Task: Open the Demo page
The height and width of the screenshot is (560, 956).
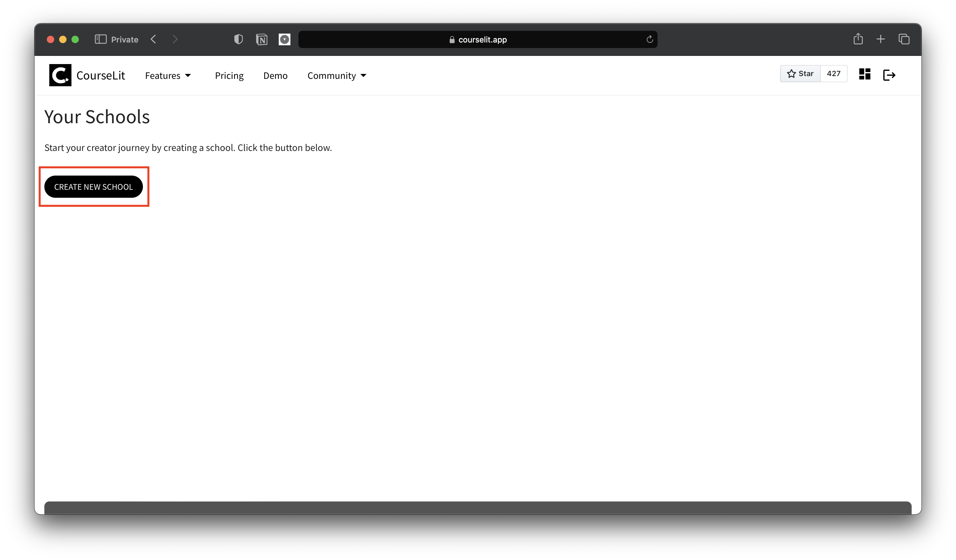Action: (x=275, y=75)
